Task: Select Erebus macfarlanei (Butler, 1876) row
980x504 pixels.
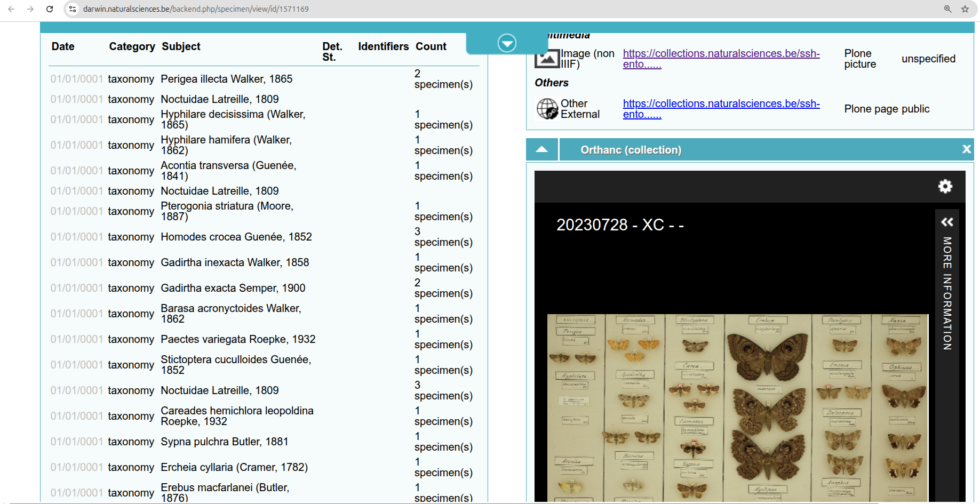Action: [264, 493]
